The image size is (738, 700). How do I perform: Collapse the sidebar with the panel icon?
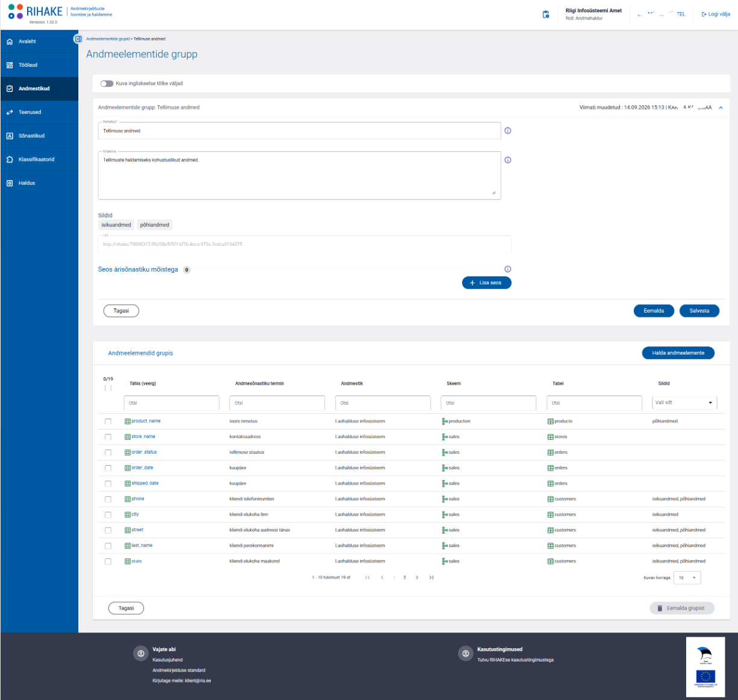point(78,39)
